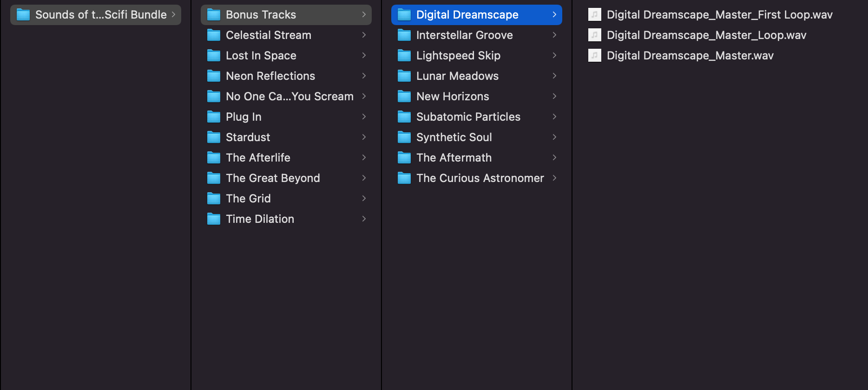Click the Digital Dreamscape_Master.wav audio file icon
The image size is (868, 390).
595,56
